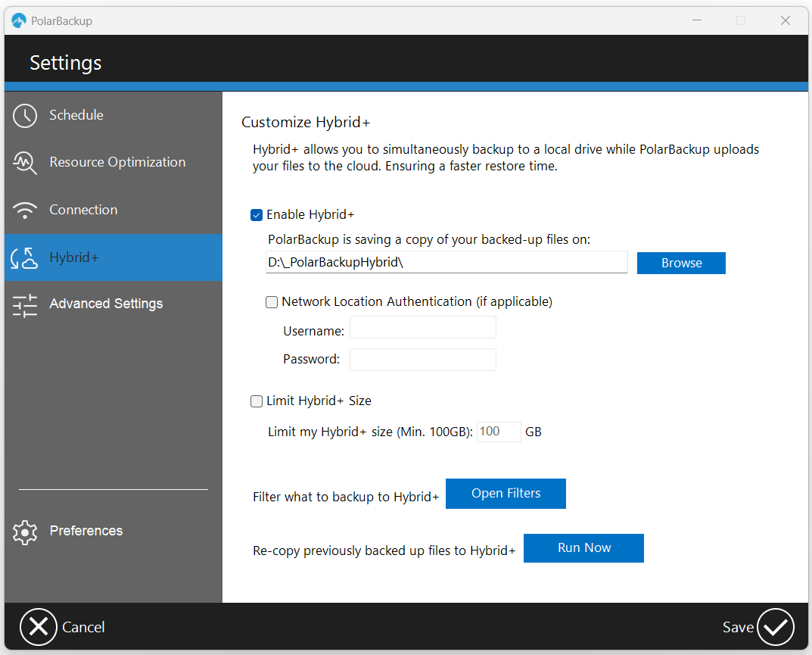Select the Schedule clock icon
Image resolution: width=812 pixels, height=655 pixels.
24,115
